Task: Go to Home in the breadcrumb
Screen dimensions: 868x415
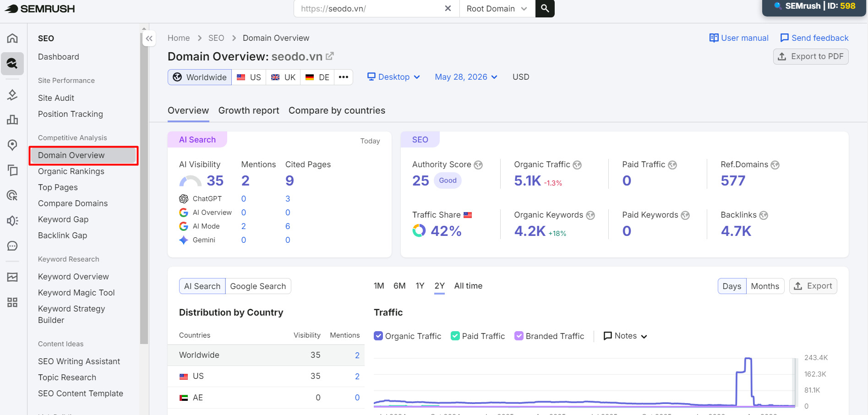Action: [x=179, y=38]
